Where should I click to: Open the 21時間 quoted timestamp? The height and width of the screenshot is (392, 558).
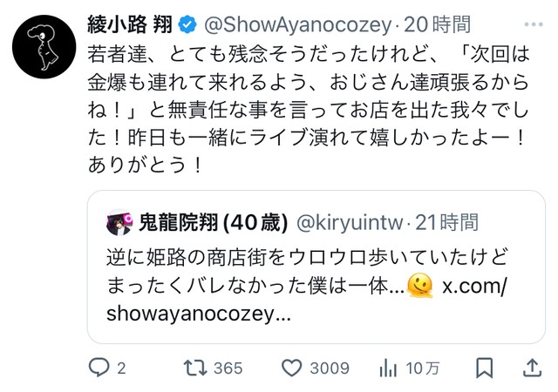pyautogui.click(x=447, y=223)
